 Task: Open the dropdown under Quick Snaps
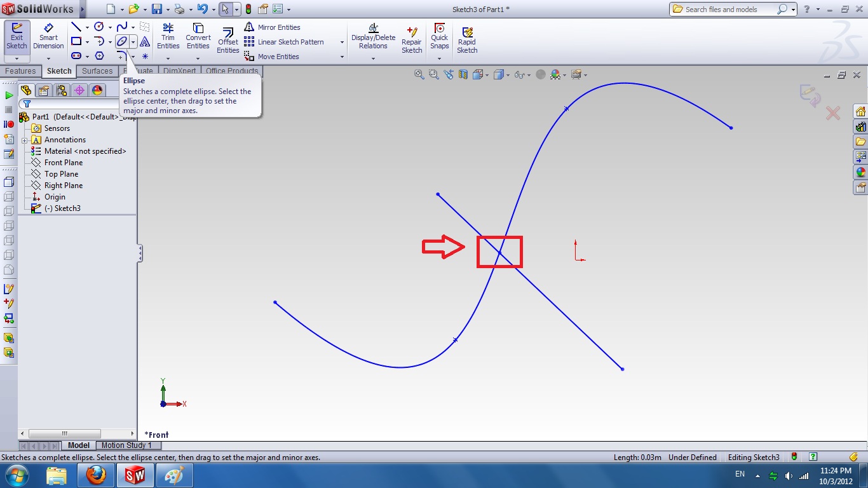[x=439, y=59]
